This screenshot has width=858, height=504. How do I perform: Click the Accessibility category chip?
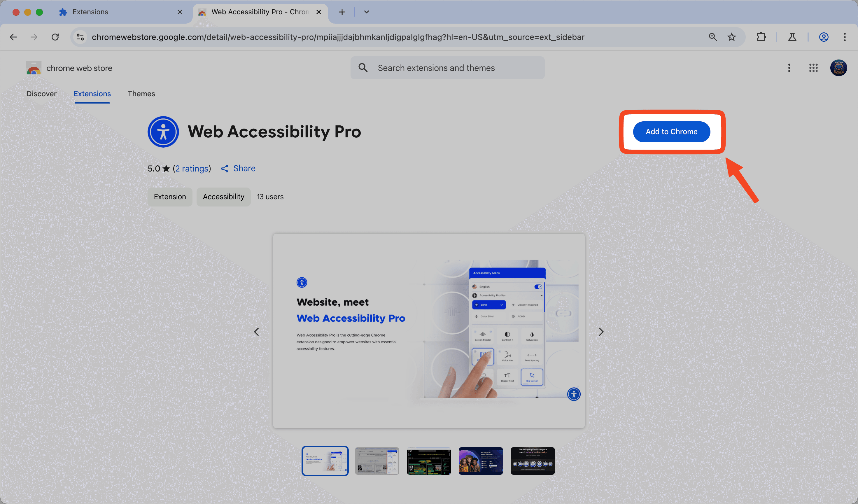pos(223,197)
